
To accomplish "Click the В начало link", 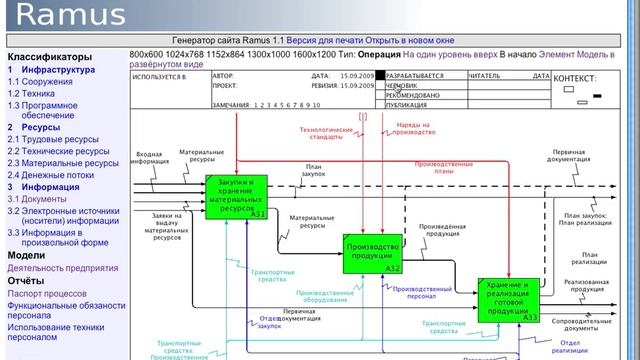I will click(x=518, y=54).
